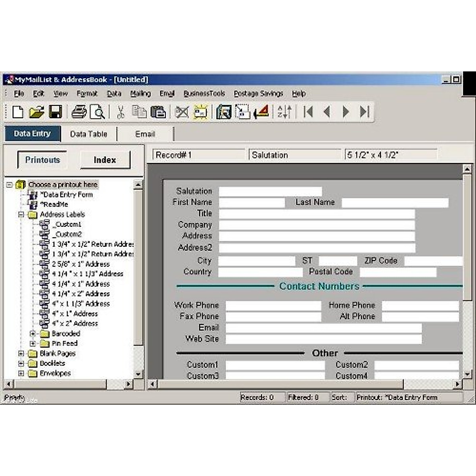Click the Index button
Image resolution: width=476 pixels, height=476 pixels.
[105, 160]
